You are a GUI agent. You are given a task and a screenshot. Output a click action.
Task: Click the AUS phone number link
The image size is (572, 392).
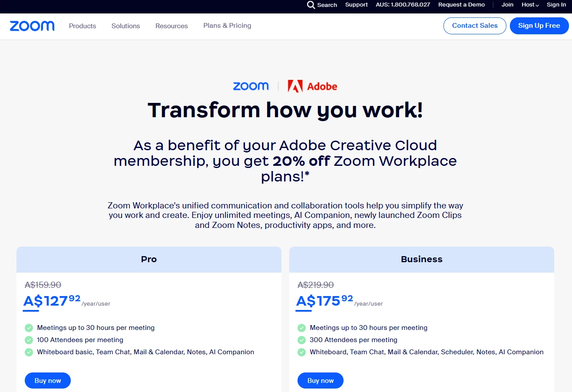click(x=403, y=5)
